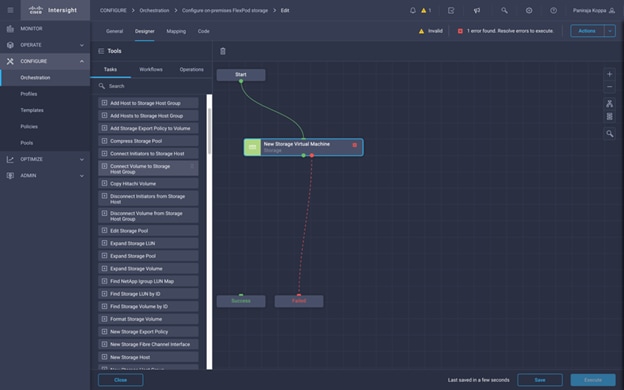Viewport: 624px width, 390px height.
Task: Select the Start node on canvas
Action: click(x=241, y=75)
